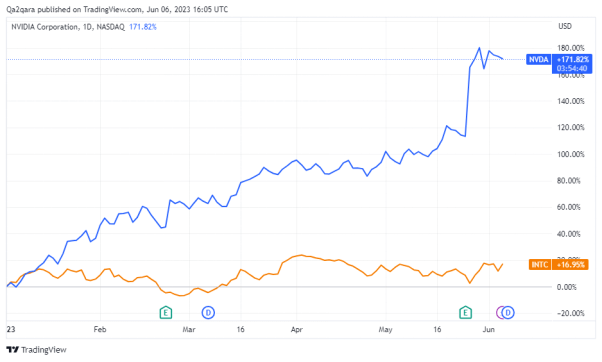Click the +16.95% INTC value tag
The width and height of the screenshot is (602, 362).
click(570, 264)
